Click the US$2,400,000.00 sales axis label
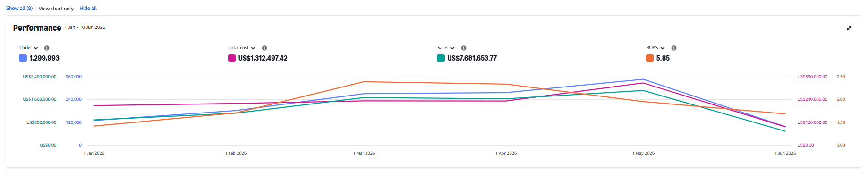This screenshot has width=868, height=174. tap(40, 77)
